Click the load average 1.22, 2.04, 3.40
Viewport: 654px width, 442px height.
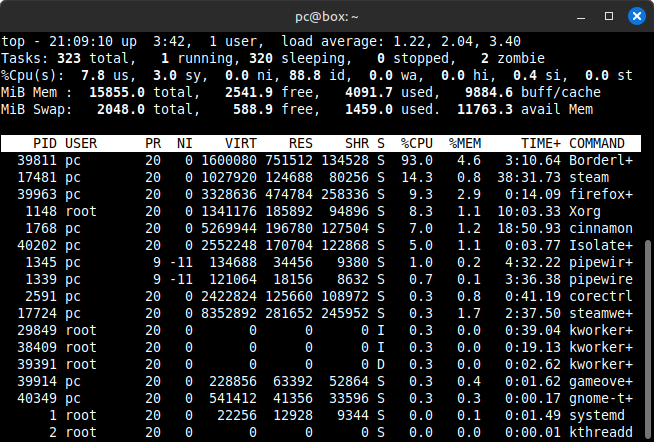457,41
